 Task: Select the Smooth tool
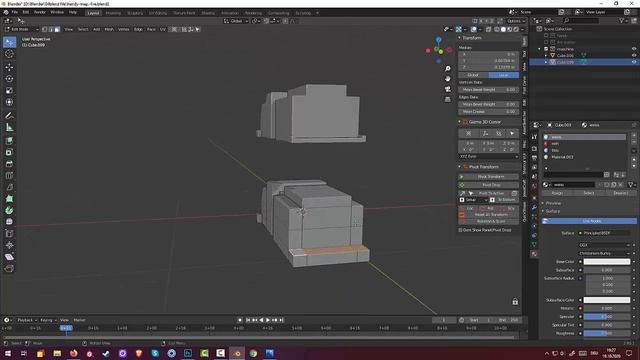tap(9, 222)
